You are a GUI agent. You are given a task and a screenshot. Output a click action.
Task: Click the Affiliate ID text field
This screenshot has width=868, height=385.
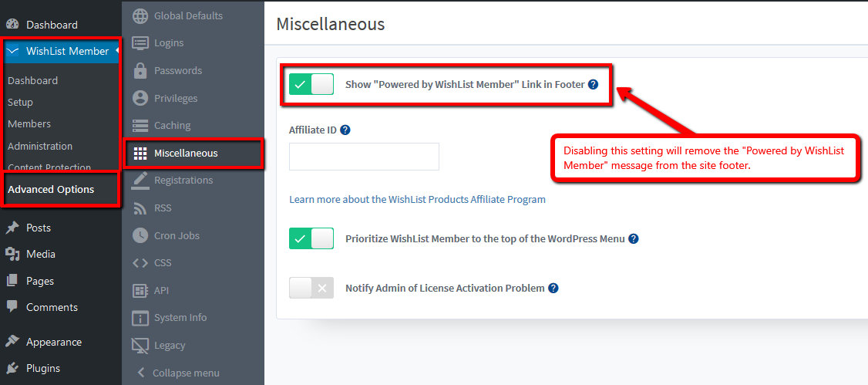(x=365, y=156)
